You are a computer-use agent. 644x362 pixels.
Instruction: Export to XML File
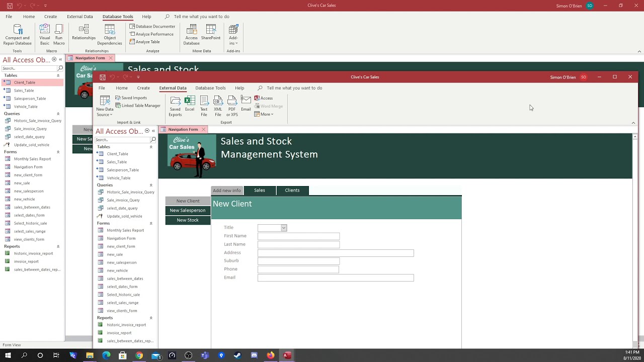(x=218, y=106)
